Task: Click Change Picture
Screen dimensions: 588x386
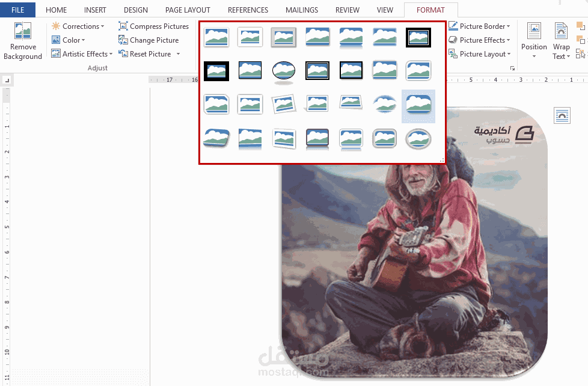Action: coord(149,40)
